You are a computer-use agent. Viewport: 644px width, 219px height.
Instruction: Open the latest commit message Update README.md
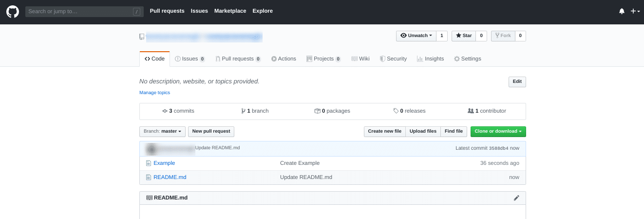coord(218,148)
